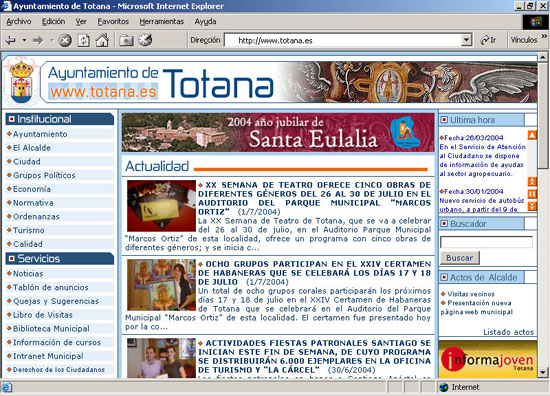
Task: Open the Ordenanzas sidebar link
Action: pyautogui.click(x=36, y=216)
